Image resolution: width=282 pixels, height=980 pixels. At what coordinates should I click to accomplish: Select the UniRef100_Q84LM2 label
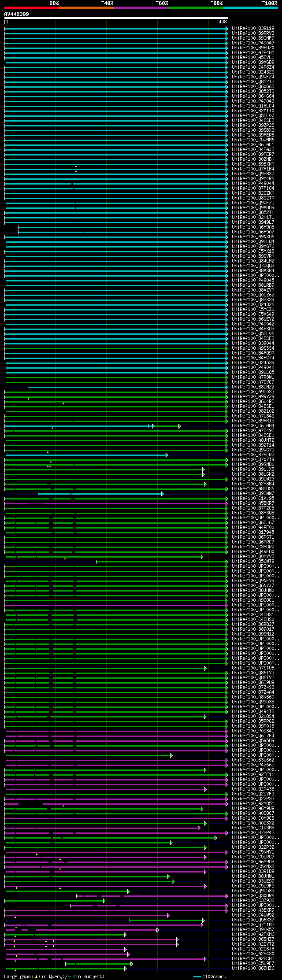[253, 261]
